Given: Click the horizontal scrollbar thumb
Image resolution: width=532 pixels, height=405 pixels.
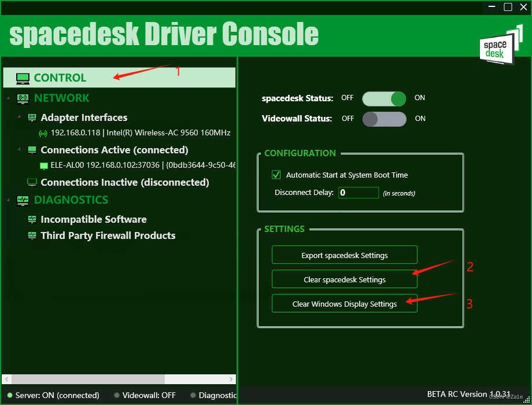Looking at the screenshot, I should [x=88, y=379].
